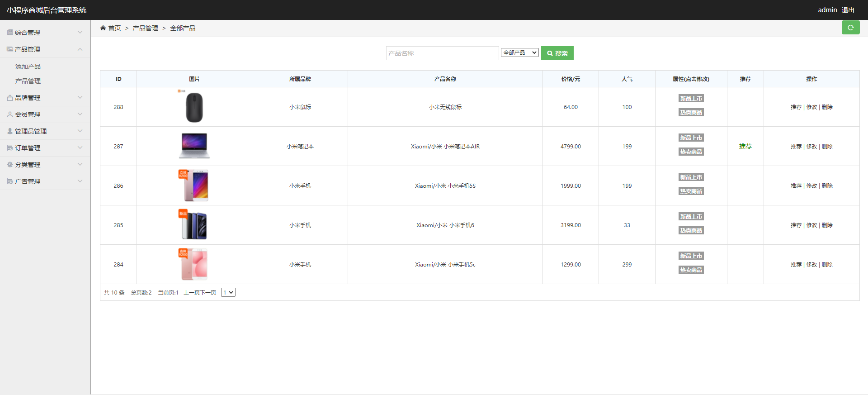The height and width of the screenshot is (395, 868).
Task: Click the green refresh icon button
Action: click(850, 28)
